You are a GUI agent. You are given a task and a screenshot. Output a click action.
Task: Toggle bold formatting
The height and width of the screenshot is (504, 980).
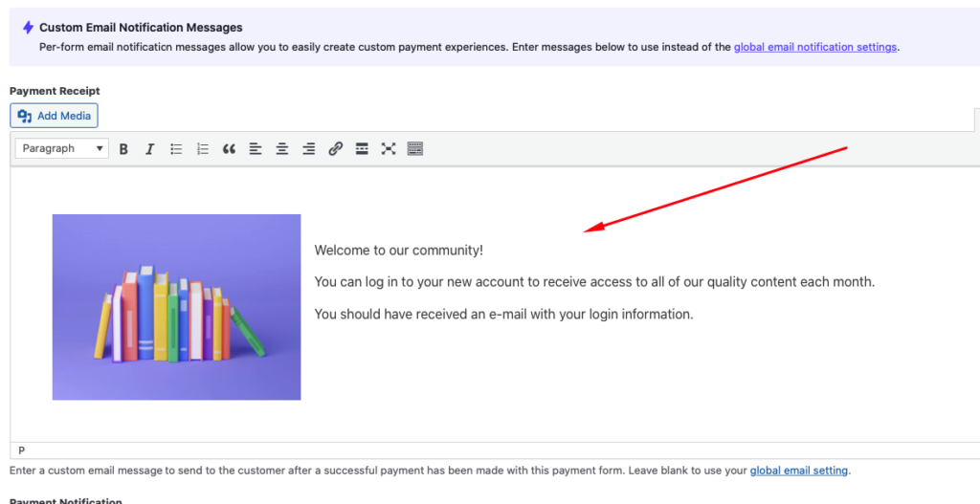(x=123, y=149)
